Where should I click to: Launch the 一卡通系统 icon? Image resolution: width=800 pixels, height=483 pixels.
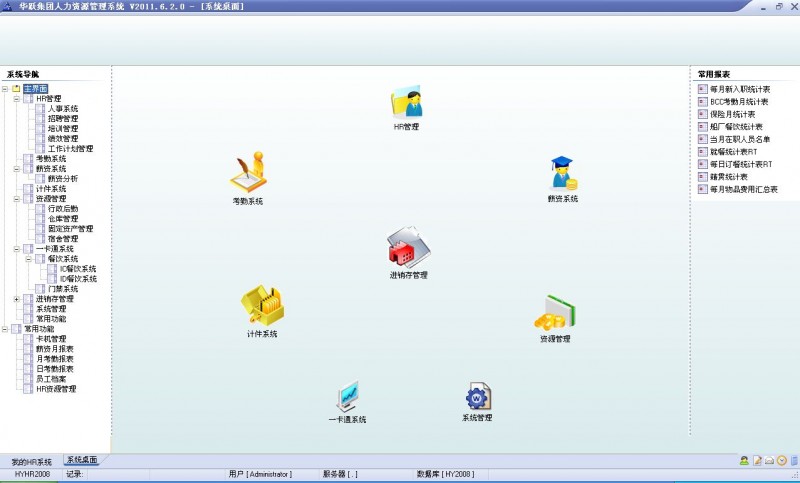click(347, 396)
